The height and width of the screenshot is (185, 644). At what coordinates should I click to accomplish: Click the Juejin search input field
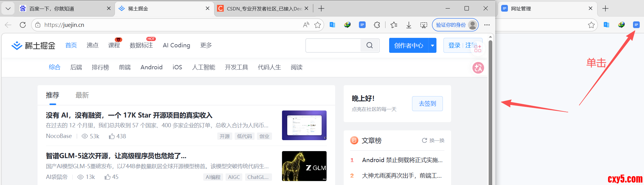click(x=333, y=45)
